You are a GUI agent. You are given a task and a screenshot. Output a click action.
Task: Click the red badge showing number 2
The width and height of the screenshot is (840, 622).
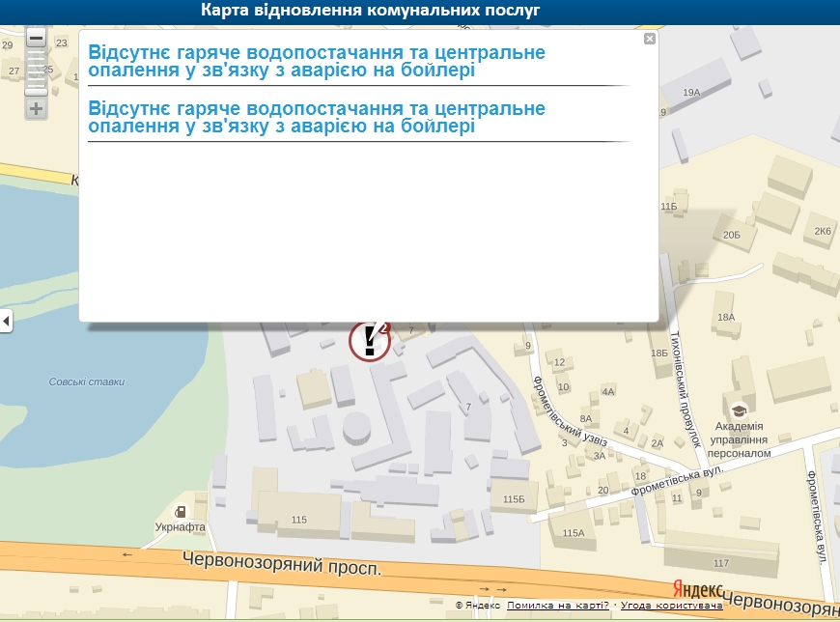(385, 327)
